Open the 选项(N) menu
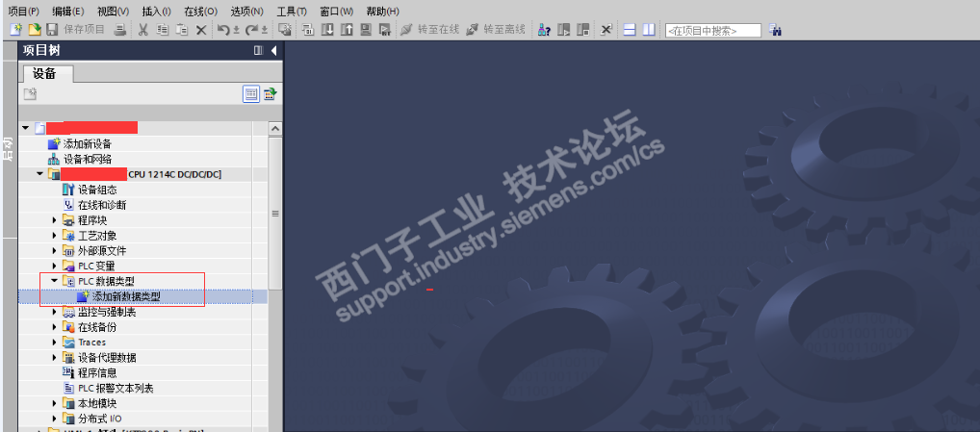Screen dimensions: 980x432 click(246, 12)
